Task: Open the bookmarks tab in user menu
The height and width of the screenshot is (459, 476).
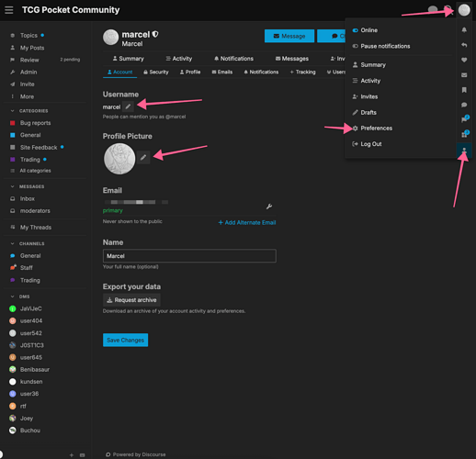Action: [464, 90]
